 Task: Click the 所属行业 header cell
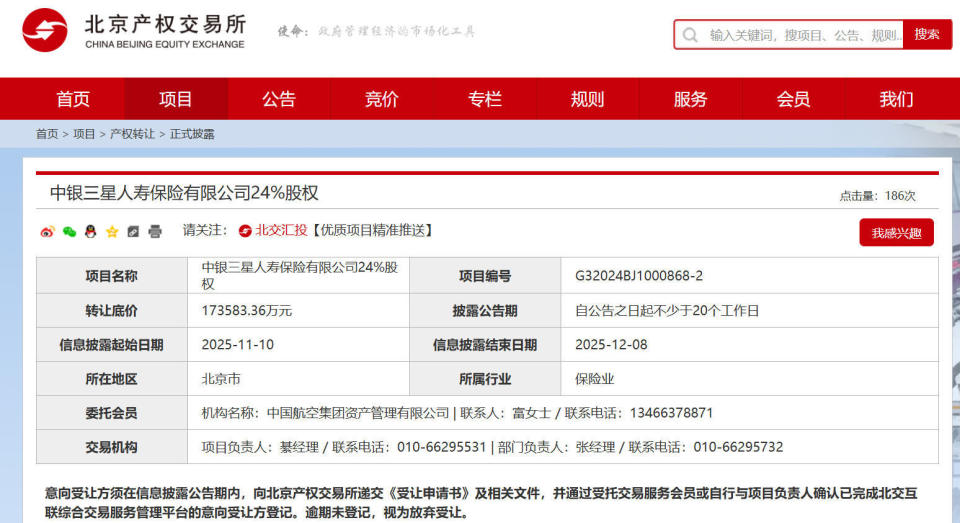[485, 379]
